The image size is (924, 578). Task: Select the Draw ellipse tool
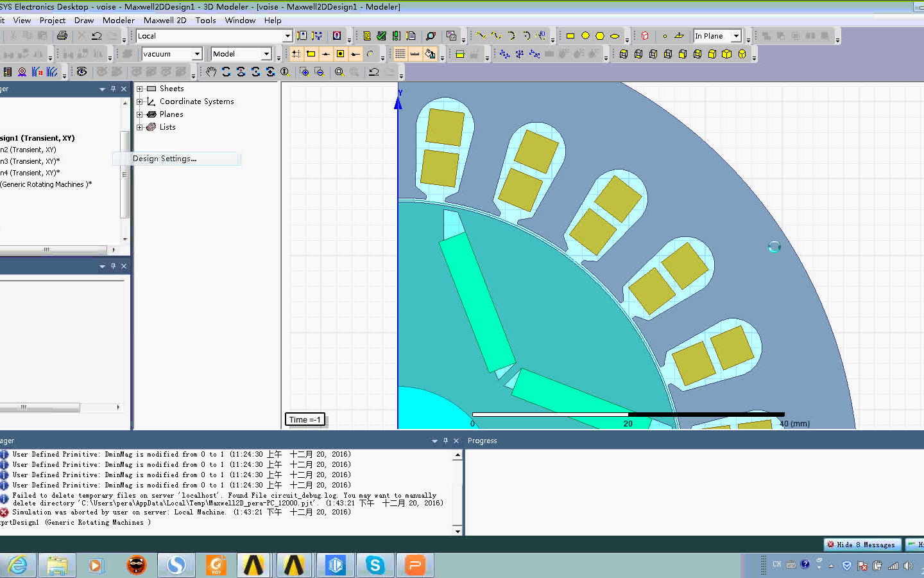(615, 36)
